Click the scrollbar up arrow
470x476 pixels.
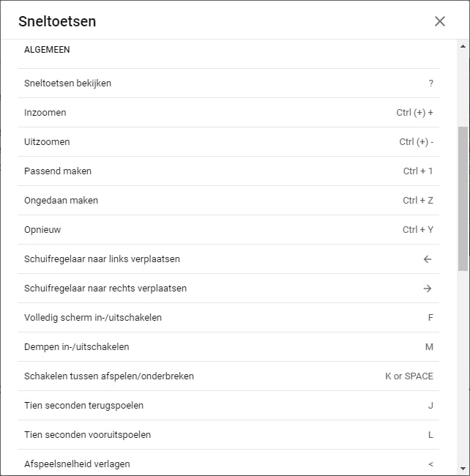463,46
